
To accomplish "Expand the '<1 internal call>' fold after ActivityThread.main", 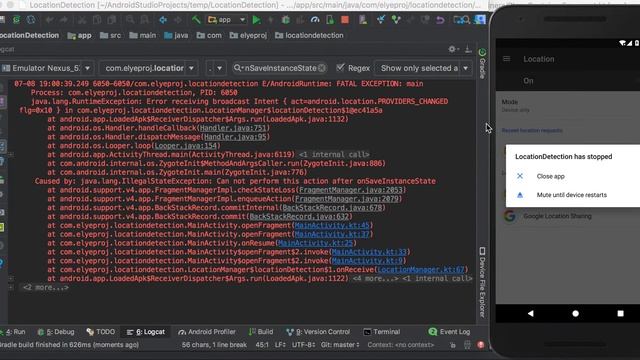I will tap(334, 155).
